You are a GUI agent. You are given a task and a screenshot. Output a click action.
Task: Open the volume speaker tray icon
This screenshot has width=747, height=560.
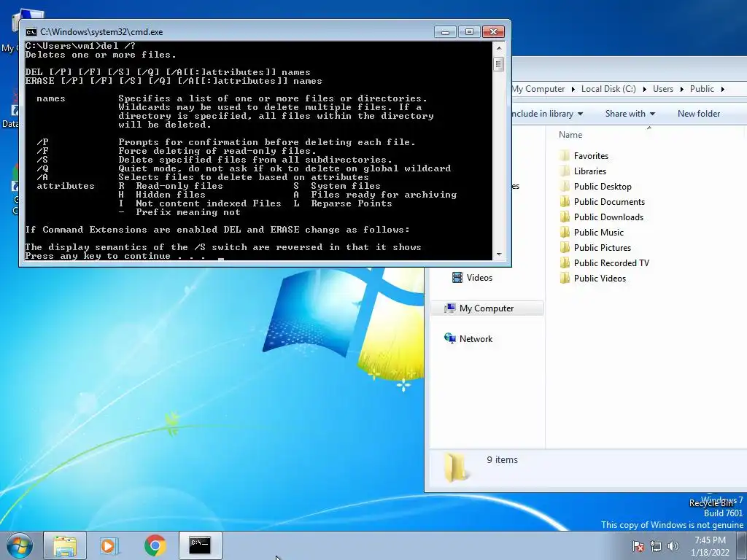coord(673,546)
